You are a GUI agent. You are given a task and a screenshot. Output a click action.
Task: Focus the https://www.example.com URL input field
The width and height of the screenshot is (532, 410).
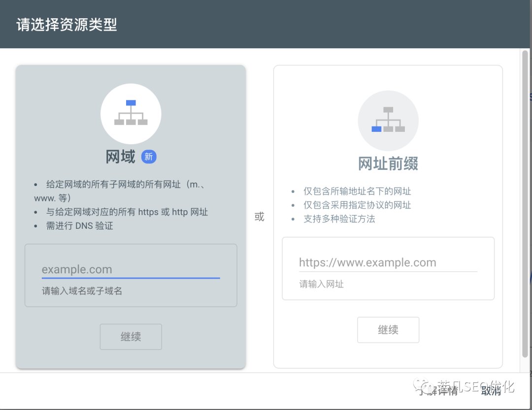pos(388,263)
